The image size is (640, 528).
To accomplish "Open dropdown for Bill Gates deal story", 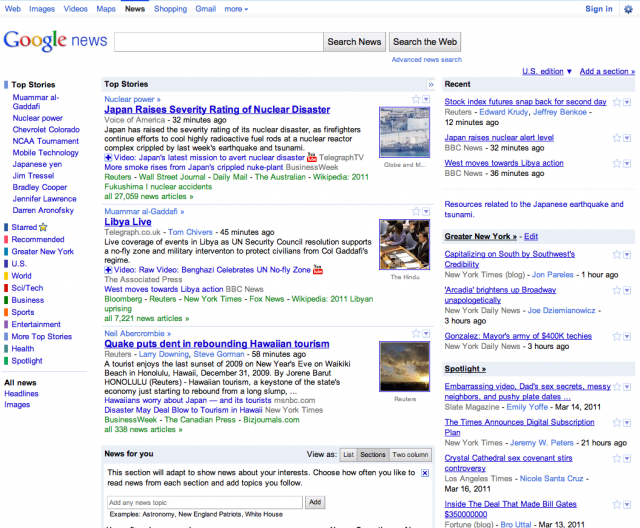I will (627, 504).
